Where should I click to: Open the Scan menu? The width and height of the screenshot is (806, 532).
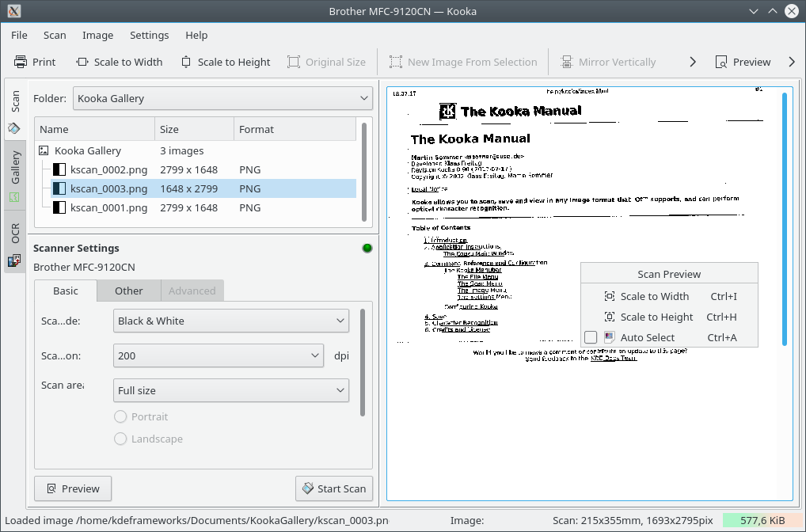click(x=55, y=35)
